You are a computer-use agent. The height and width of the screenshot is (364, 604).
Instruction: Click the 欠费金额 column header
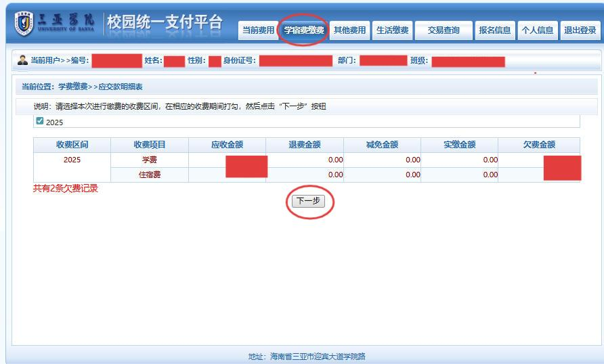tap(539, 145)
